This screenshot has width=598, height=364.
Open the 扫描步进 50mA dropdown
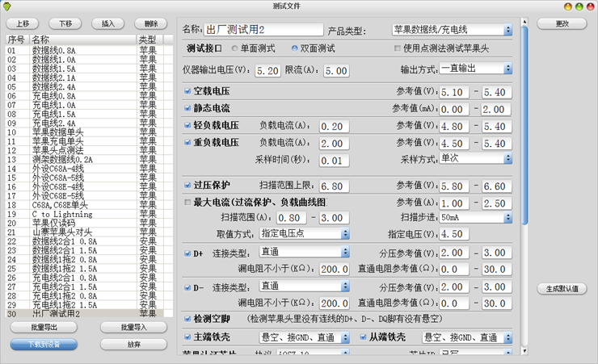476,218
